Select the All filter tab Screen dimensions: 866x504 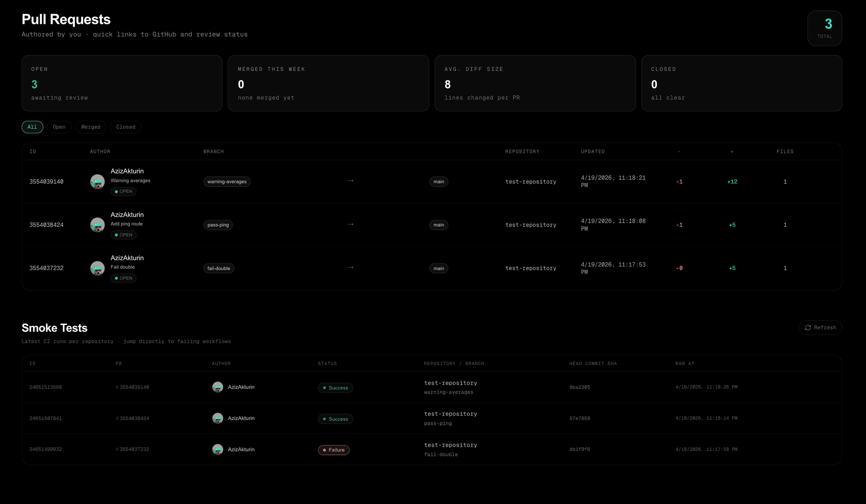[32, 127]
